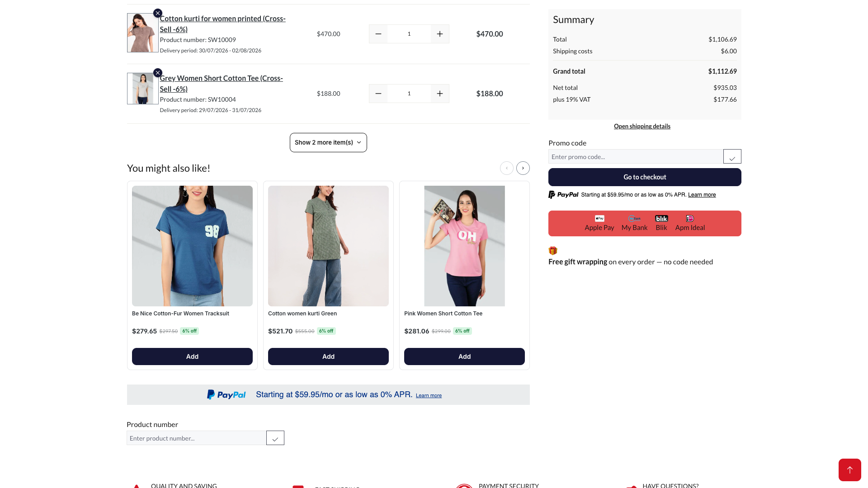Expand Show 2 more item(s)
The width and height of the screenshot is (868, 488).
[x=328, y=142]
